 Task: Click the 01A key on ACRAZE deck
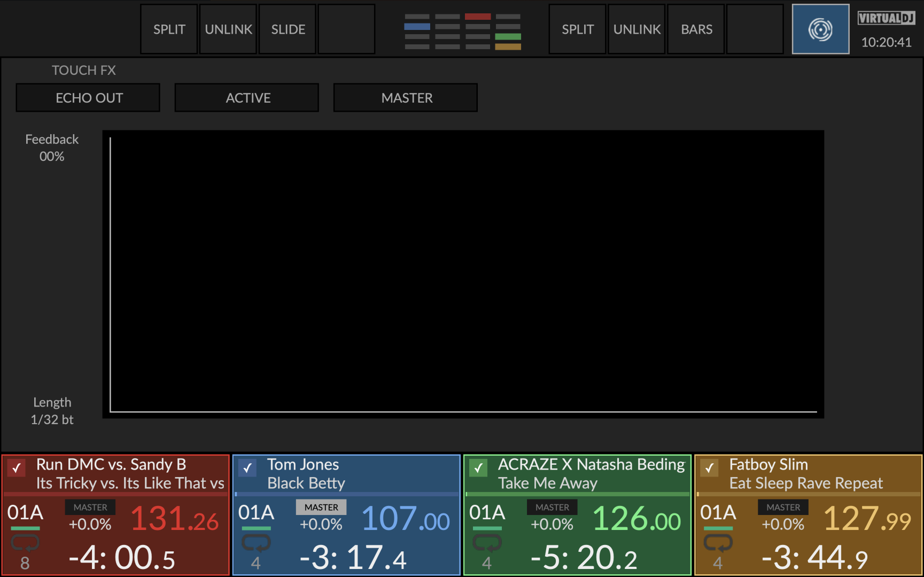tap(487, 512)
